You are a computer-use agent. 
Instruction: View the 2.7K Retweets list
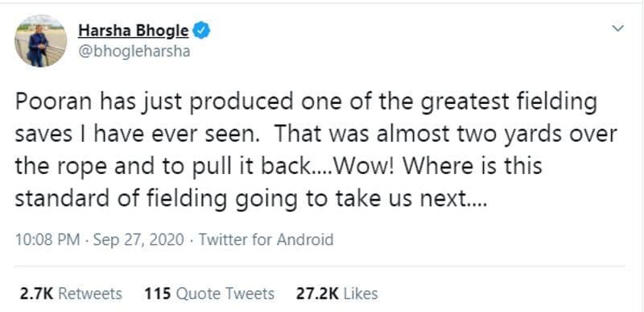pyautogui.click(x=71, y=293)
